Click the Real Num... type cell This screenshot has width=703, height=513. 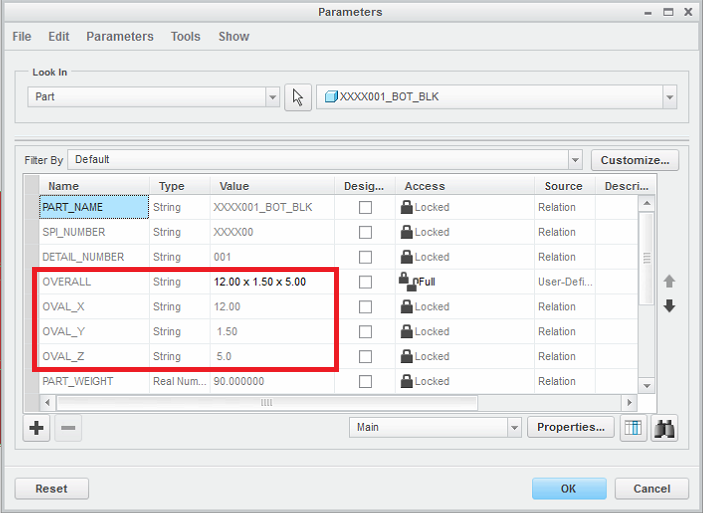coord(180,381)
